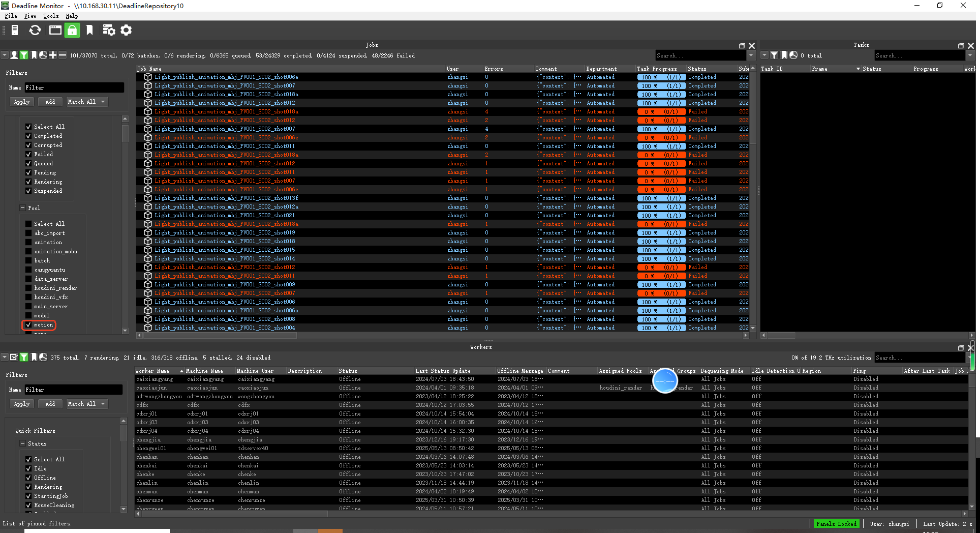Click the plus icon in Jobs panel toolbar
Screen dimensions: 980x533
coord(53,55)
